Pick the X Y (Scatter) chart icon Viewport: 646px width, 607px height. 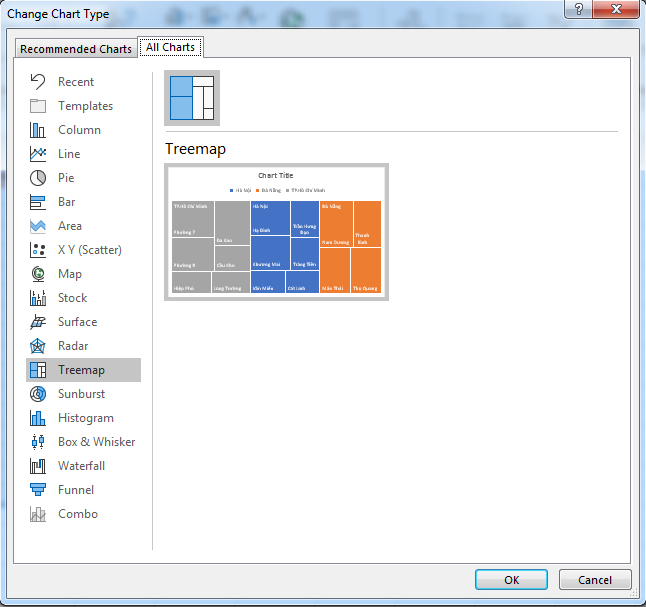click(38, 250)
